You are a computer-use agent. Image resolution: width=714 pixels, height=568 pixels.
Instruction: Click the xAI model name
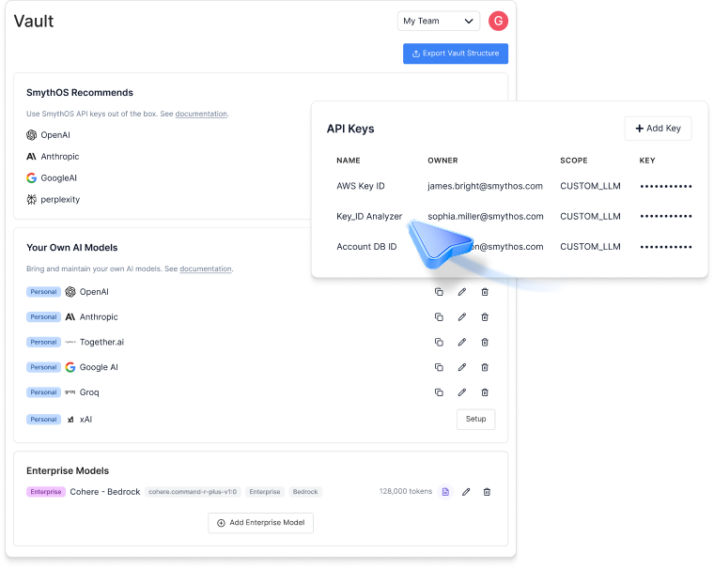[86, 420]
